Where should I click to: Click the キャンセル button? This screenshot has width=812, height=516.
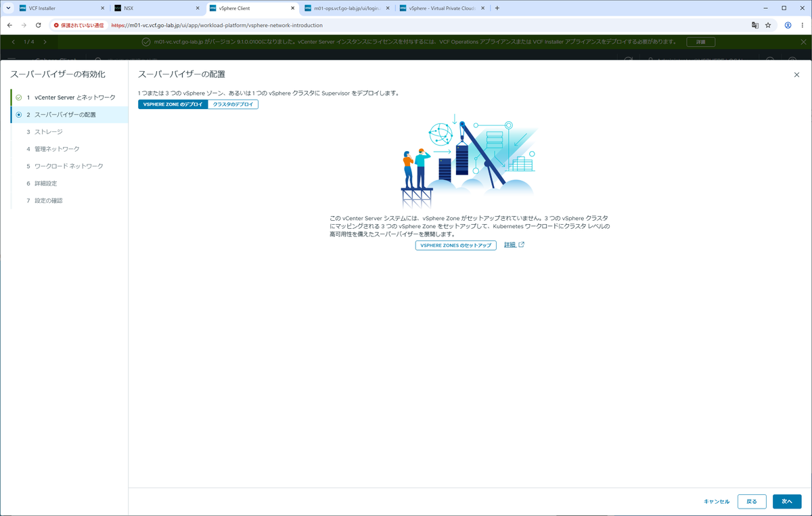point(717,502)
